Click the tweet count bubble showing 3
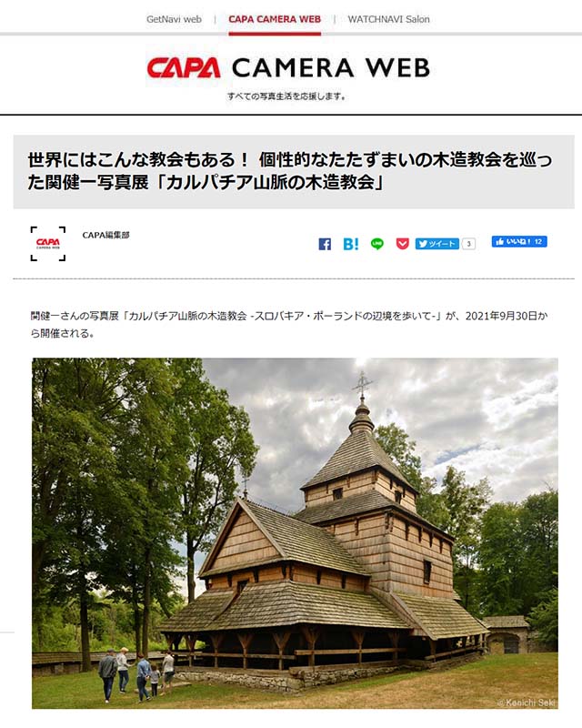The height and width of the screenshot is (728, 582). tap(468, 244)
